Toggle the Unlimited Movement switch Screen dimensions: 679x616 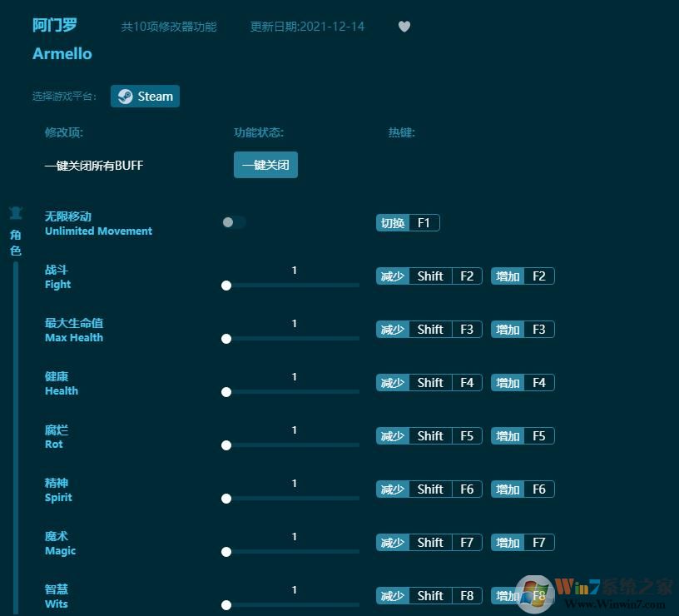pyautogui.click(x=233, y=221)
